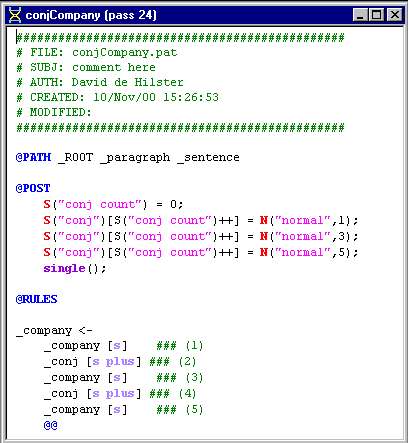This screenshot has width=408, height=443.
Task: Click the AUTH: David de Hilster comment
Action: point(100,82)
